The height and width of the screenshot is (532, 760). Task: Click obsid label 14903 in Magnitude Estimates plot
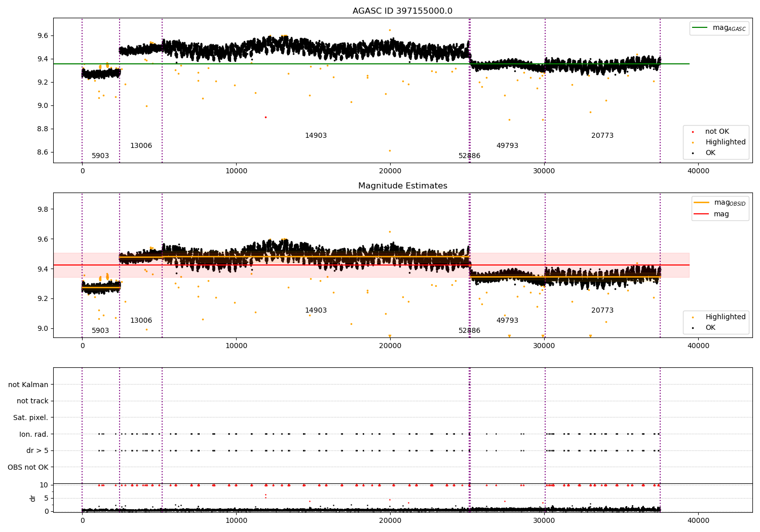click(316, 310)
